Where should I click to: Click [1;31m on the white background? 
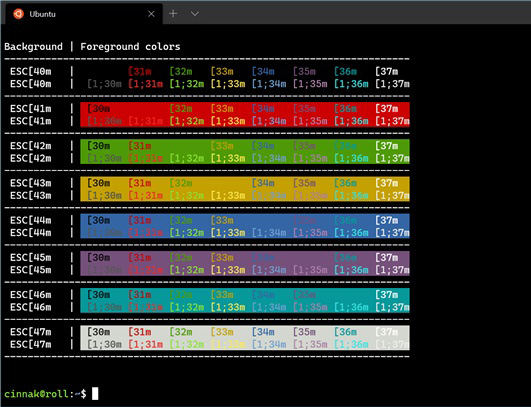[x=146, y=345]
